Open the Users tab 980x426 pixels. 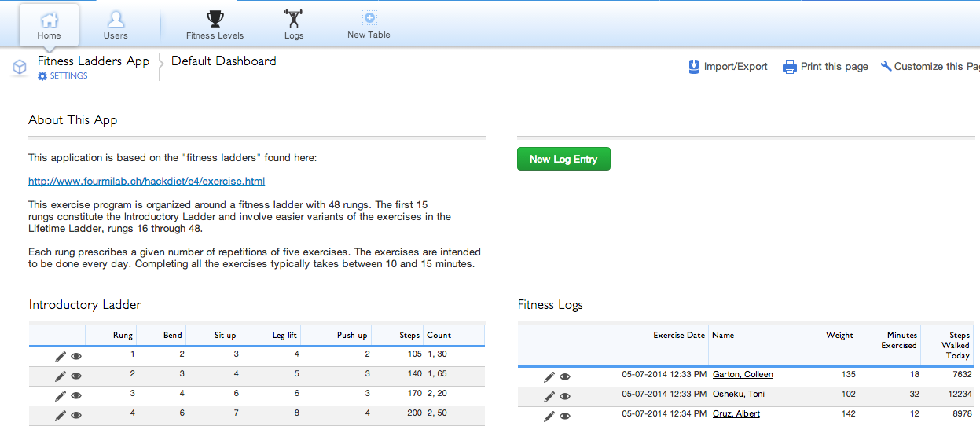[x=116, y=24]
